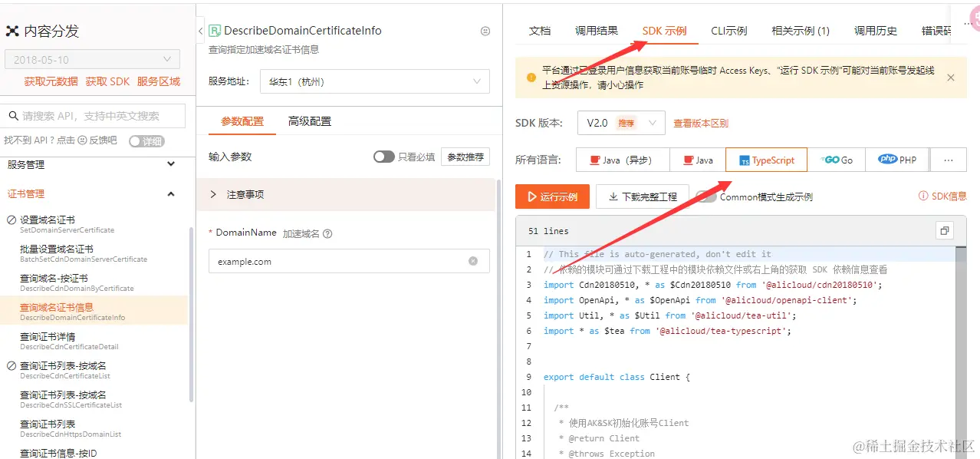980x459 pixels.
Task: Choose the Java（异步） language button
Action: (623, 160)
